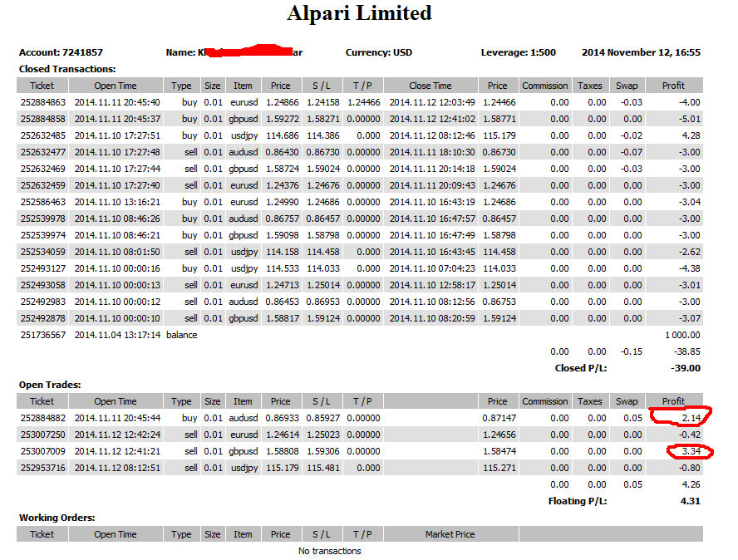Click the -2.62 profit cell
Viewport: 738px width, 560px height.
pos(689,252)
